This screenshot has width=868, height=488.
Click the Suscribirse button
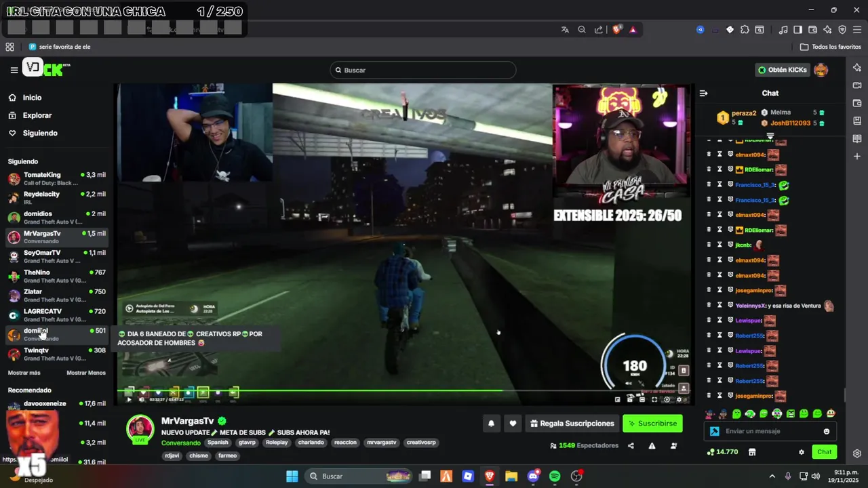click(652, 424)
